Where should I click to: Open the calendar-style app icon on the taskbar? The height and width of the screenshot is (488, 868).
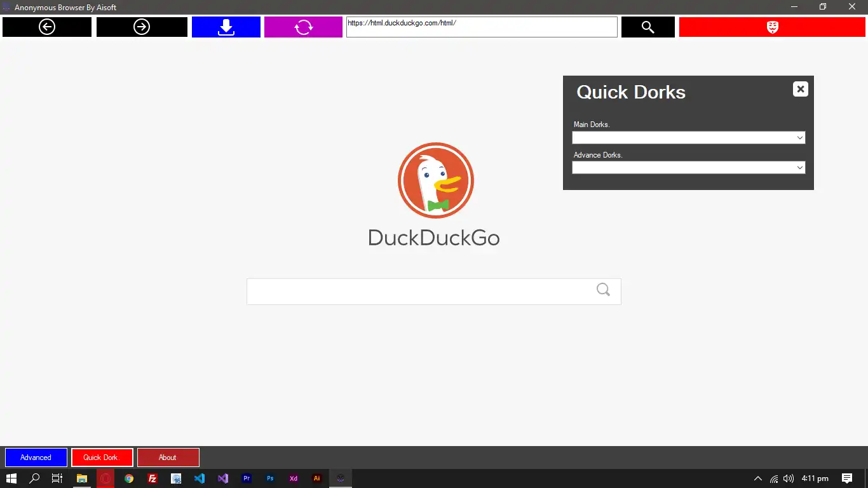(x=176, y=478)
